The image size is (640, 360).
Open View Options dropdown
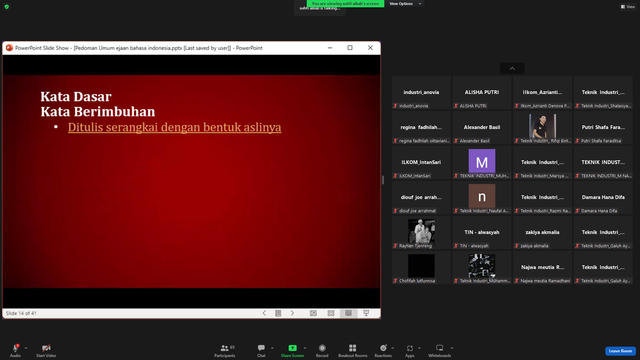pyautogui.click(x=405, y=4)
